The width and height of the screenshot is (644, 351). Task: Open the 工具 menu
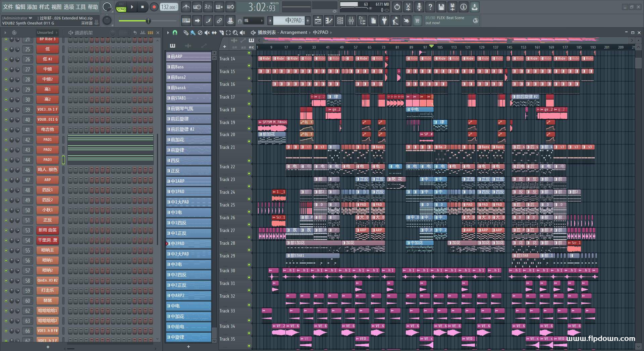tap(80, 7)
